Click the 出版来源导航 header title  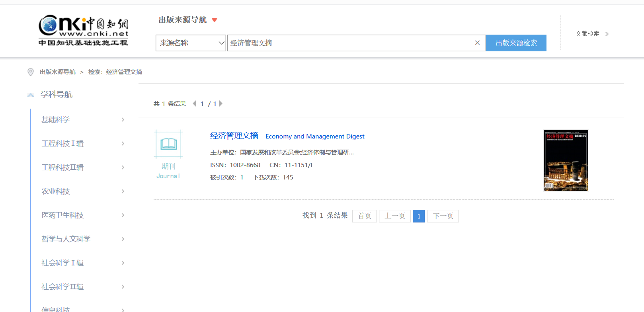(183, 20)
